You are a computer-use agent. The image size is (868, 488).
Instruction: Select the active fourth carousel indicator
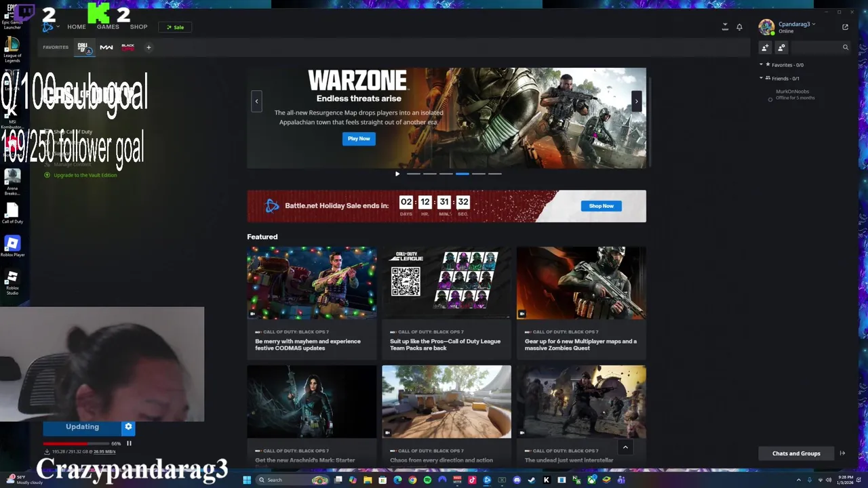pyautogui.click(x=462, y=174)
